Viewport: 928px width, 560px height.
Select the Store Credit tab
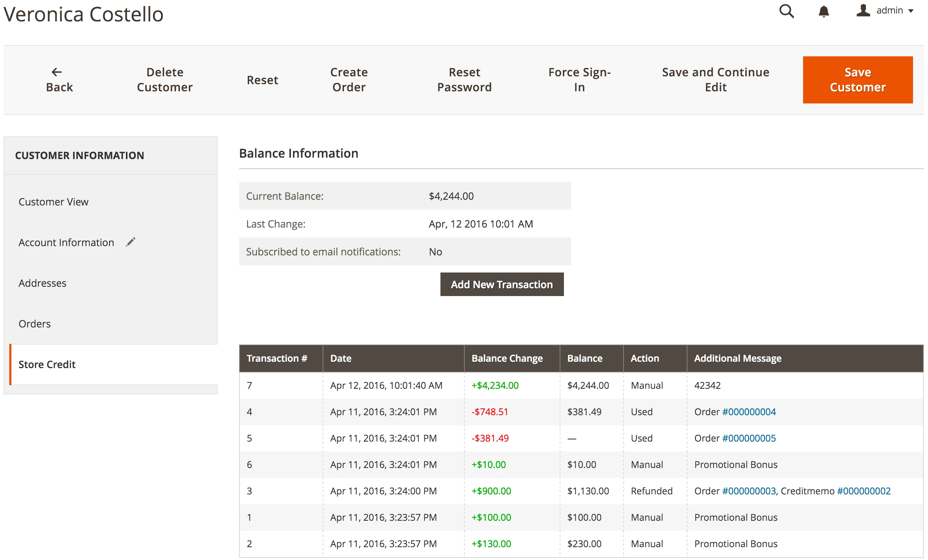pos(47,364)
